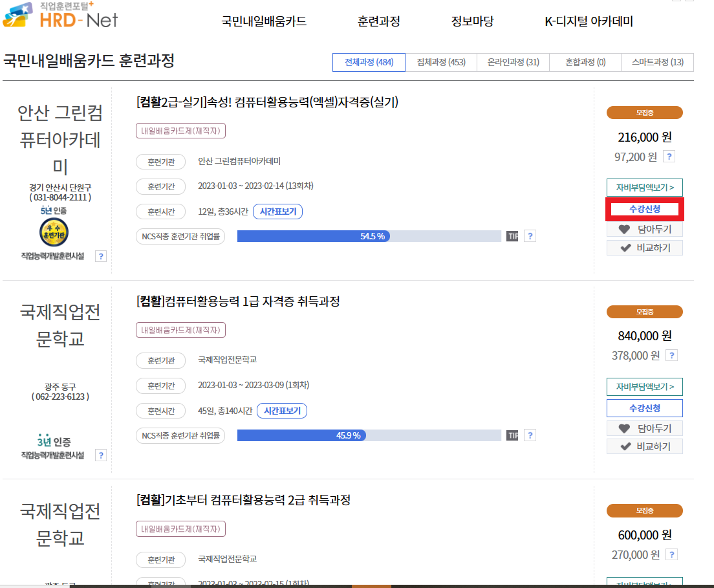Click 비교하기 checkmark for 840,000원 course
This screenshot has width=714, height=588.
pyautogui.click(x=644, y=446)
